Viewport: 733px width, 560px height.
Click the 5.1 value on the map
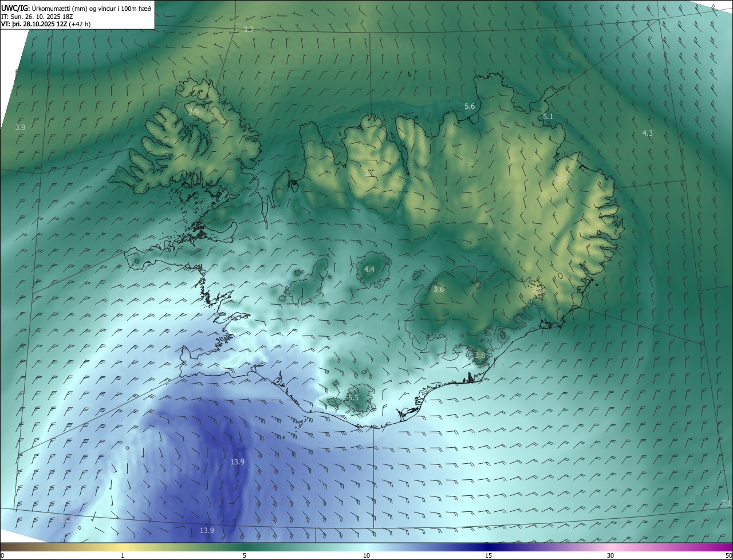(x=548, y=117)
